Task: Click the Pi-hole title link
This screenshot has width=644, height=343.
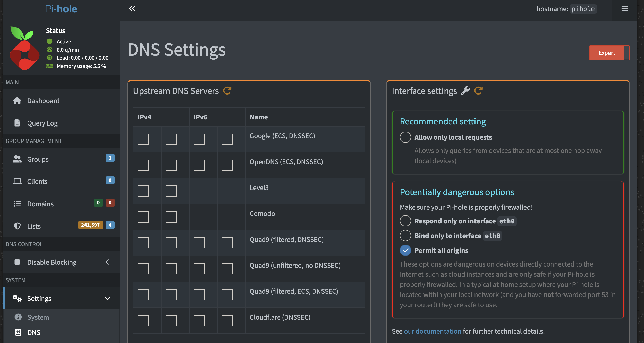Action: click(x=61, y=9)
